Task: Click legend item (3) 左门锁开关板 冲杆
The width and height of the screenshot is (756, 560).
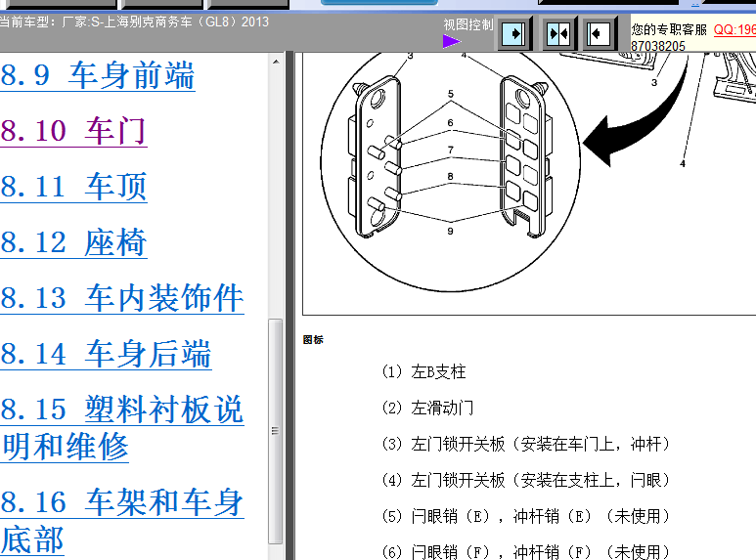Action: (x=526, y=444)
